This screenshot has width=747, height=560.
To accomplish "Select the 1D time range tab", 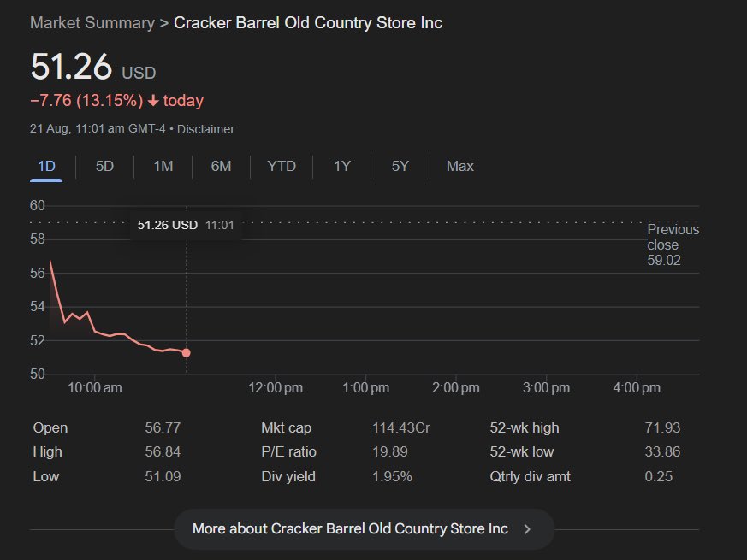I will click(46, 166).
